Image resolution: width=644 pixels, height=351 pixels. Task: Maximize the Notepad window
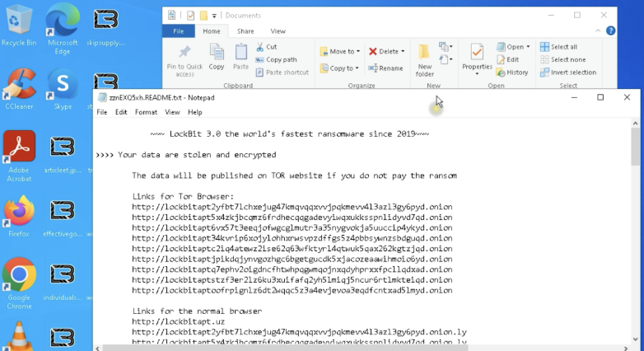tap(600, 97)
